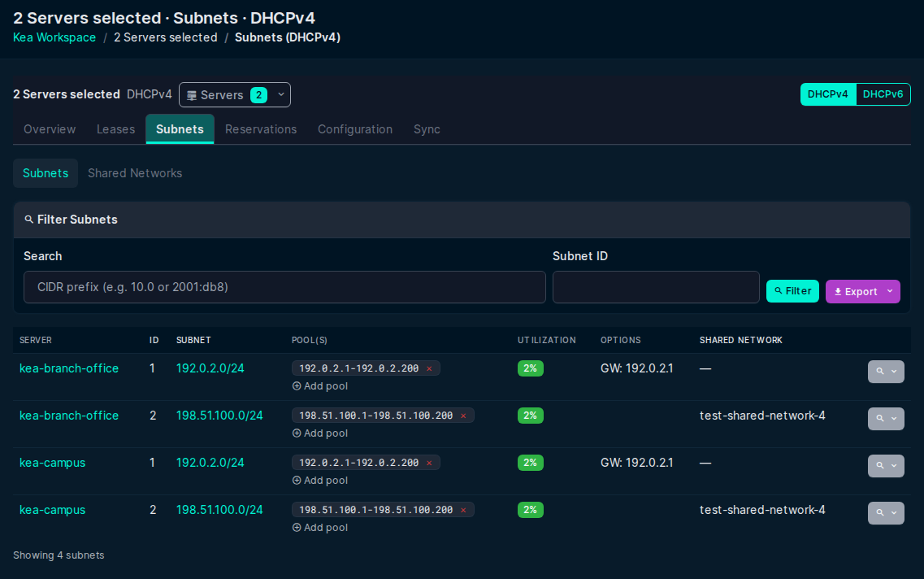
Task: Remove pool in kea-campus 192.0.2.0/24 row
Action: (429, 463)
